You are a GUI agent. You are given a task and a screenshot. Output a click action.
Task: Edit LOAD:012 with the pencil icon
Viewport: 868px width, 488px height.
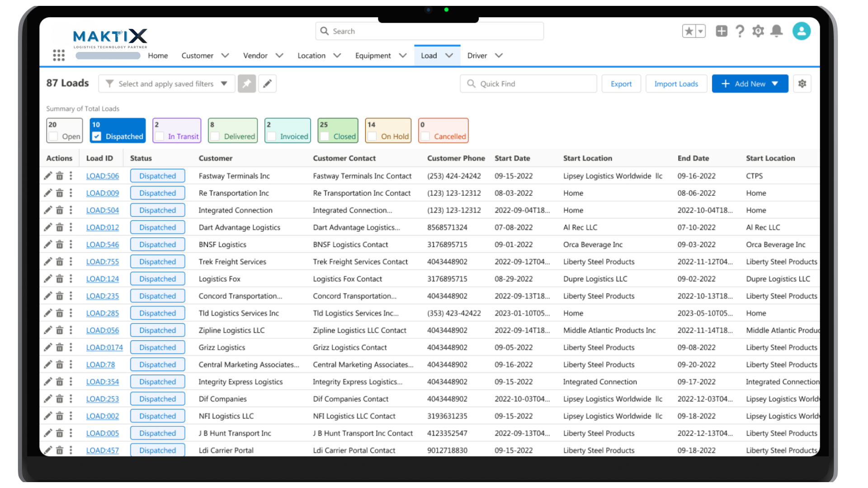(x=48, y=227)
